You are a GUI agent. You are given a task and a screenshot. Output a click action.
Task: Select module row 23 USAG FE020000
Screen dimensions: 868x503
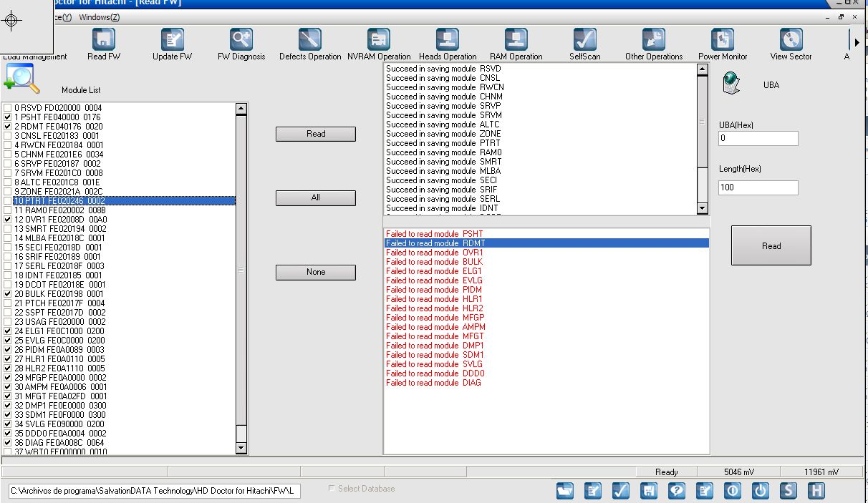124,321
